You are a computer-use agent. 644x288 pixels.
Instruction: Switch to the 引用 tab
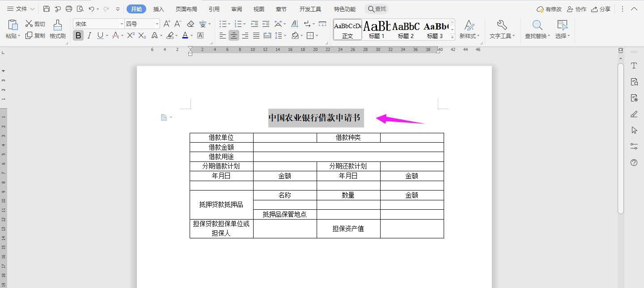pos(214,9)
